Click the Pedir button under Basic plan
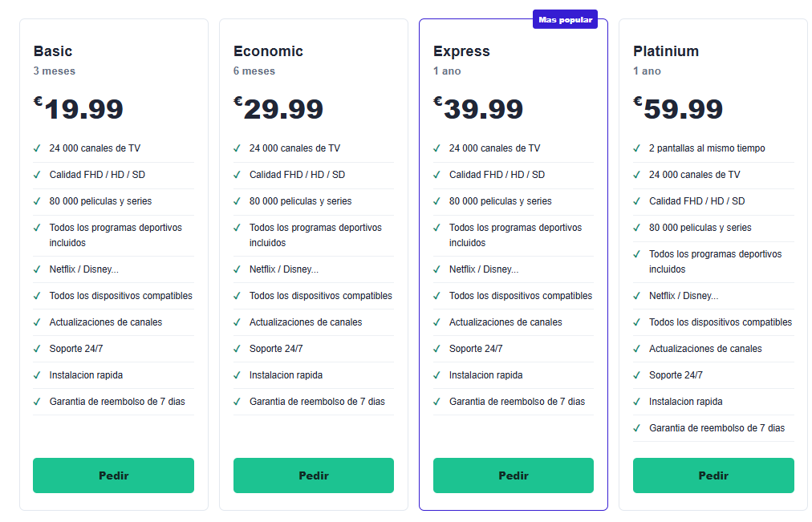 [113, 475]
